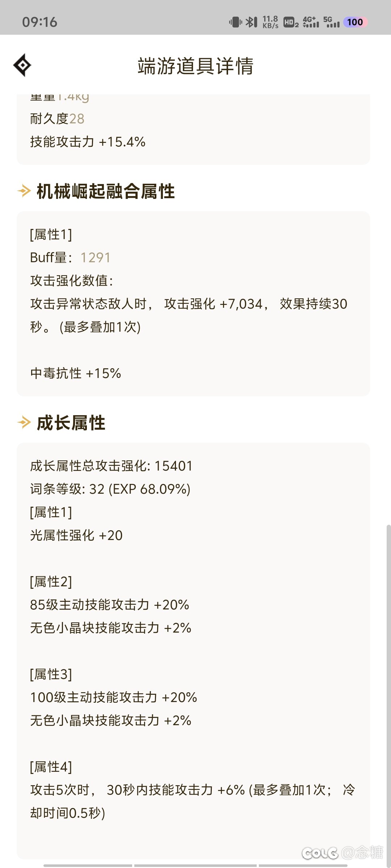This screenshot has height=868, width=391.
Task: Tap the 词条等级 32 EXP line
Action: (x=110, y=489)
